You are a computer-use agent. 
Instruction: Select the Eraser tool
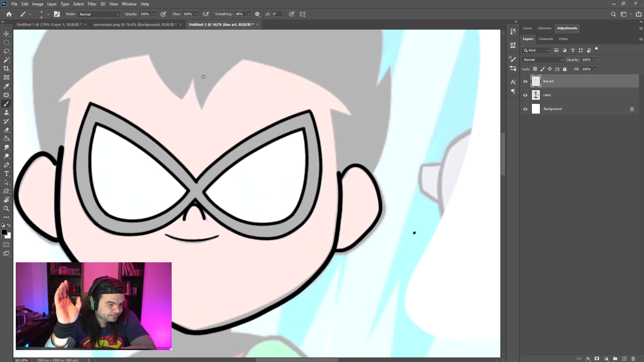pyautogui.click(x=7, y=130)
